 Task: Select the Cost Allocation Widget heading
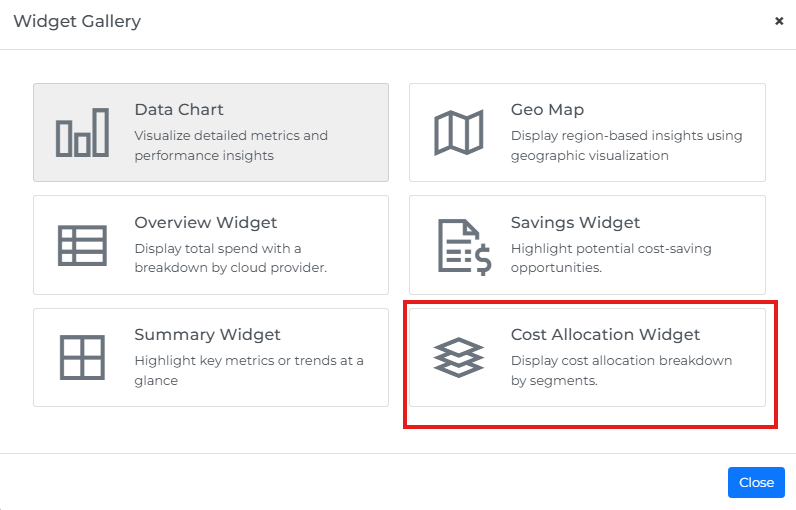pyautogui.click(x=605, y=335)
